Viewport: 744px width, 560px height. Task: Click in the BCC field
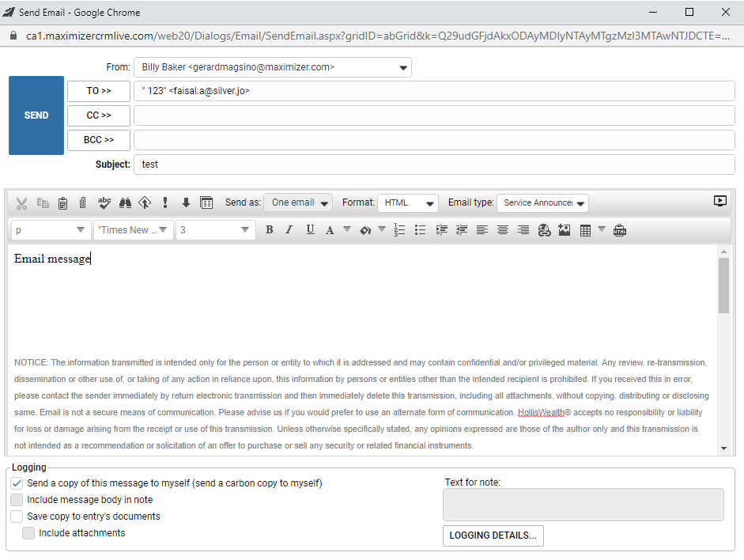(434, 140)
